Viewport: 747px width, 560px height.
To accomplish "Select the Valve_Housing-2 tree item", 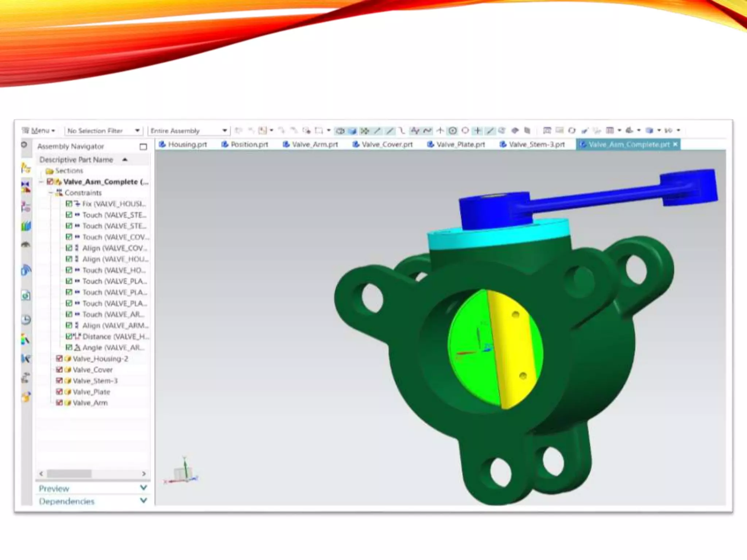I will 100,359.
